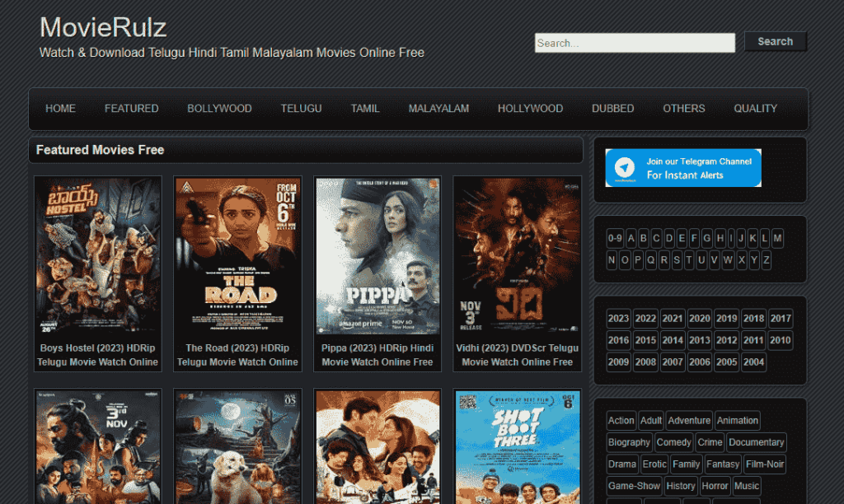Select the Drama genre tag

tap(622, 464)
